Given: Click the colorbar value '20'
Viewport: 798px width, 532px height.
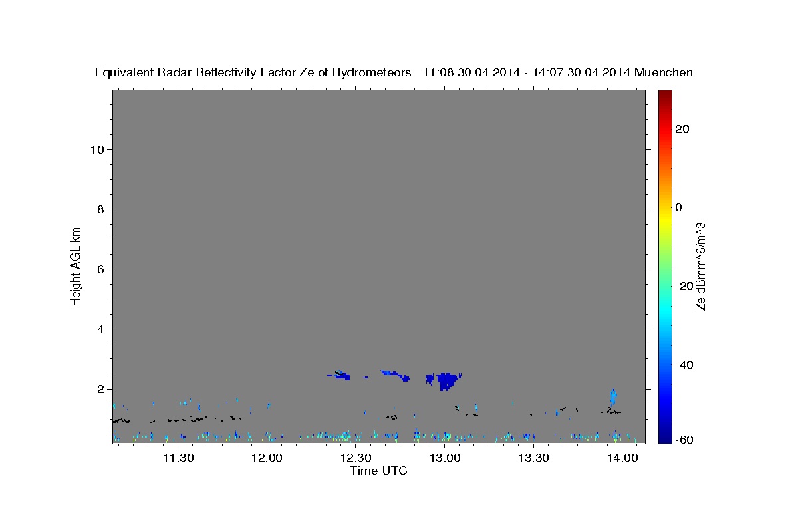Looking at the screenshot, I should (x=682, y=128).
